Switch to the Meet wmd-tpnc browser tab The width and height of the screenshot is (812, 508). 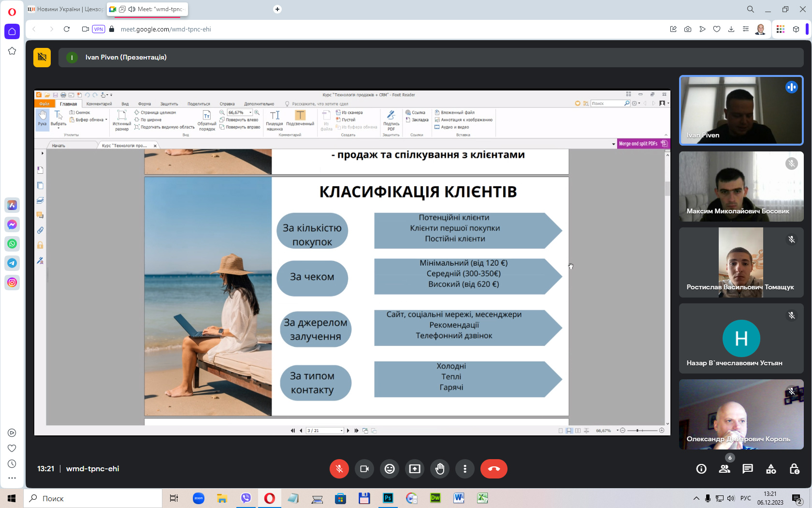click(x=147, y=9)
